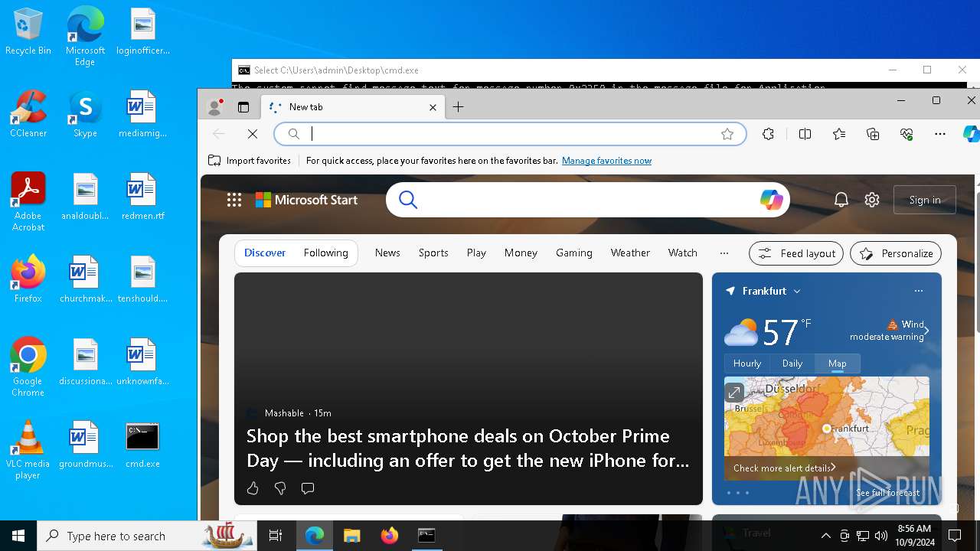Click search magnifier in Microsoft Start box

point(408,200)
